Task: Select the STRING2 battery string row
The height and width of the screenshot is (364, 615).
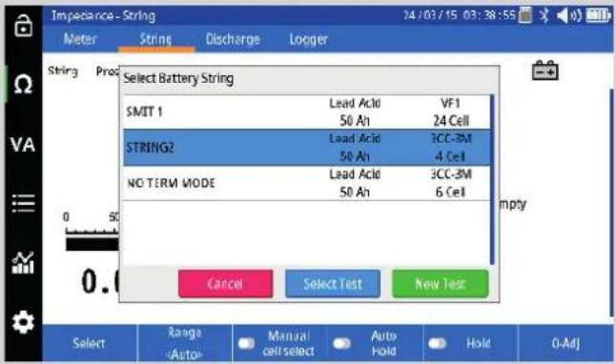Action: coord(307,148)
